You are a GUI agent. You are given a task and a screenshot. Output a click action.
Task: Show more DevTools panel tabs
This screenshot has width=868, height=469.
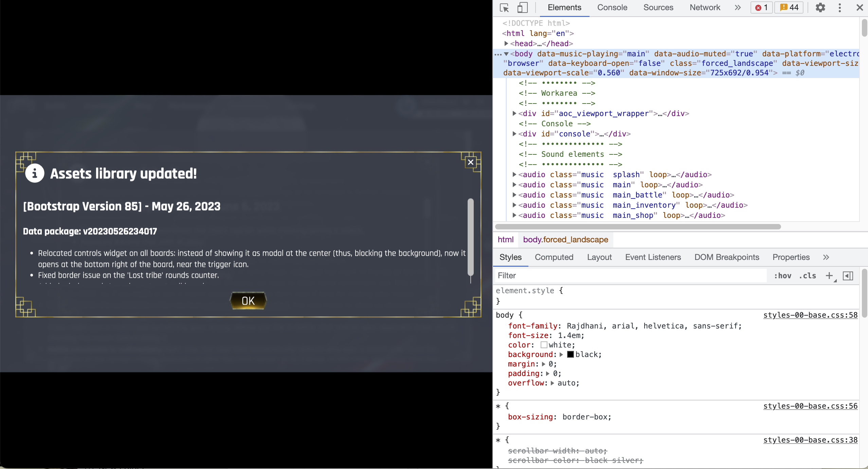pyautogui.click(x=738, y=7)
